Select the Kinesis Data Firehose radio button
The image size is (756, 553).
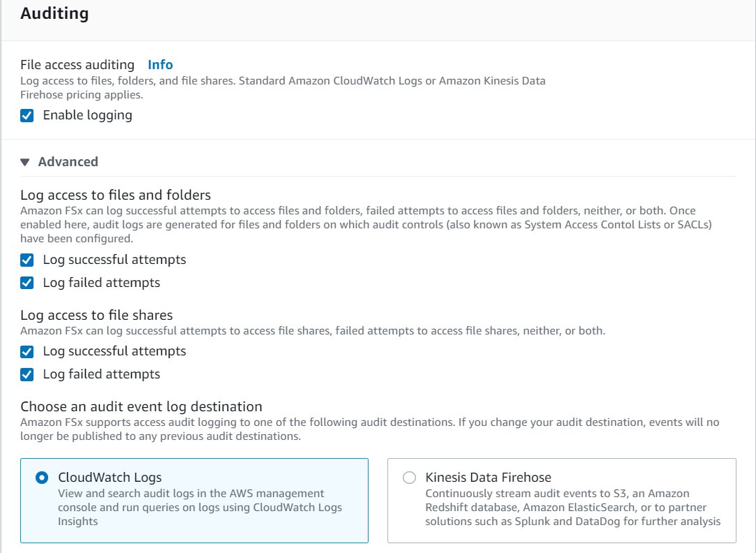coord(409,478)
